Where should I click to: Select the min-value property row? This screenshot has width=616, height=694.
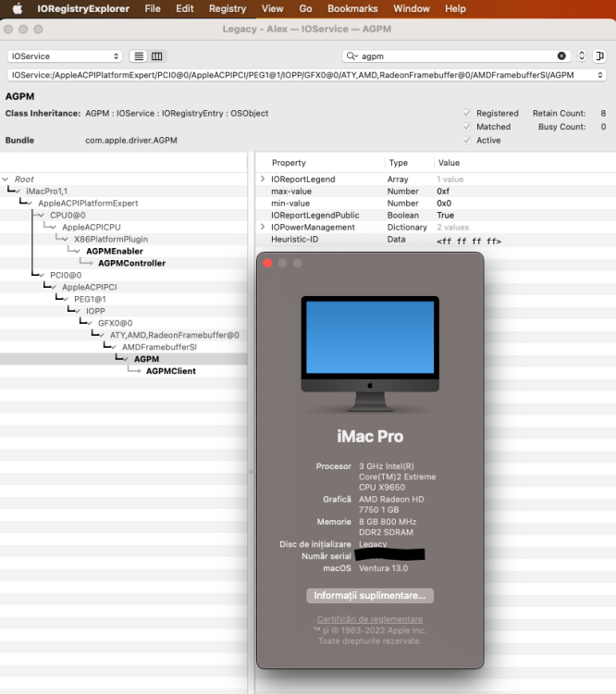click(x=436, y=204)
